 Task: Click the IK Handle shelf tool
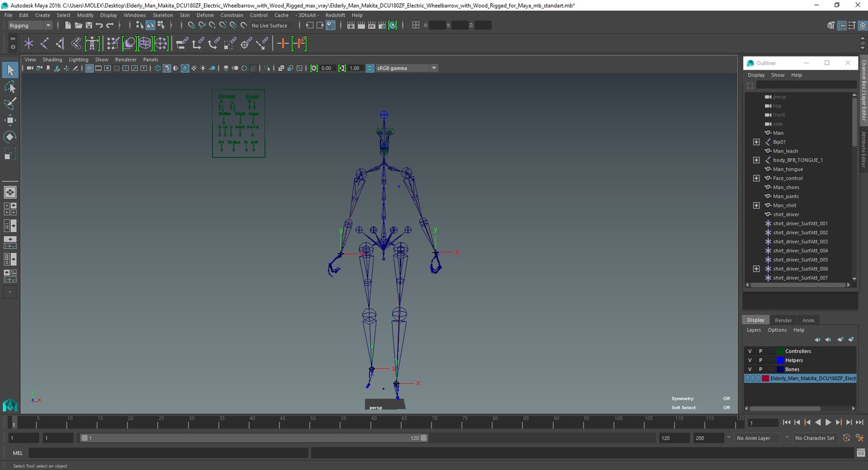pyautogui.click(x=60, y=43)
